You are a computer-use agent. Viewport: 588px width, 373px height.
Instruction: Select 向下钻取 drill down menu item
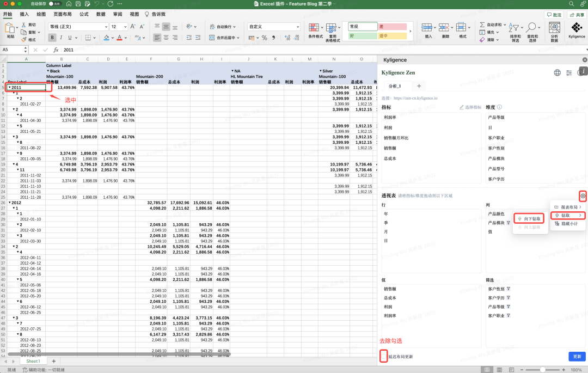pyautogui.click(x=529, y=218)
